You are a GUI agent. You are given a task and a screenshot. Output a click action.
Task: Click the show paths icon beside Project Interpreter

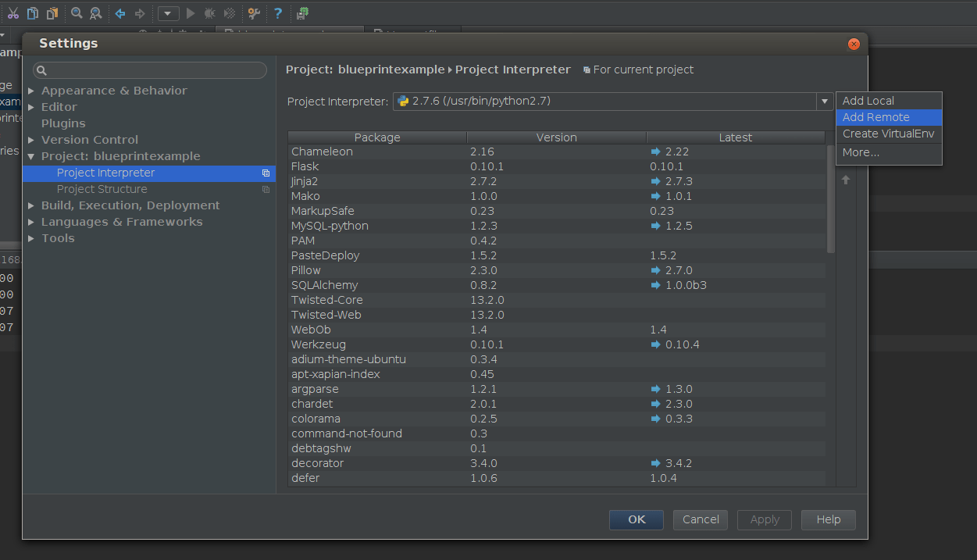coord(266,173)
